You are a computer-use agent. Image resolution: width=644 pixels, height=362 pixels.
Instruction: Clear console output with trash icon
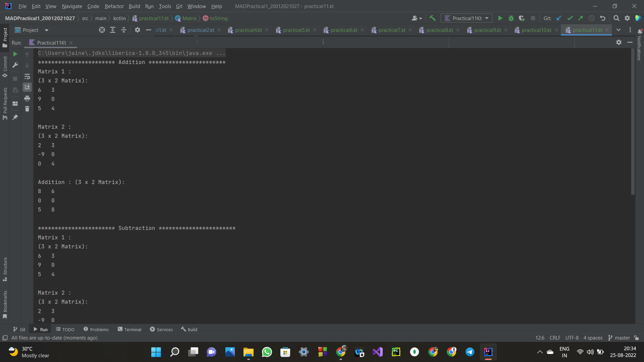[x=27, y=109]
